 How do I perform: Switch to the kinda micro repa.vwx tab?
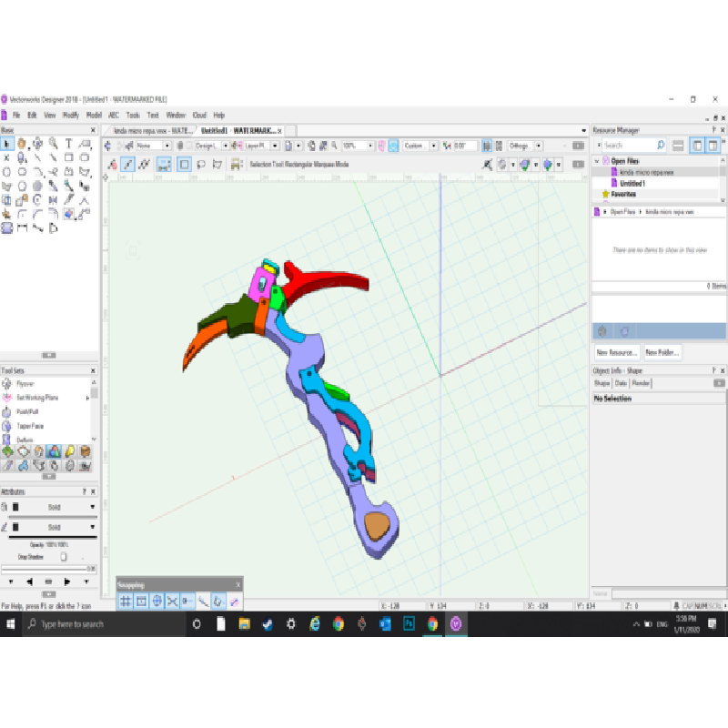point(149,131)
